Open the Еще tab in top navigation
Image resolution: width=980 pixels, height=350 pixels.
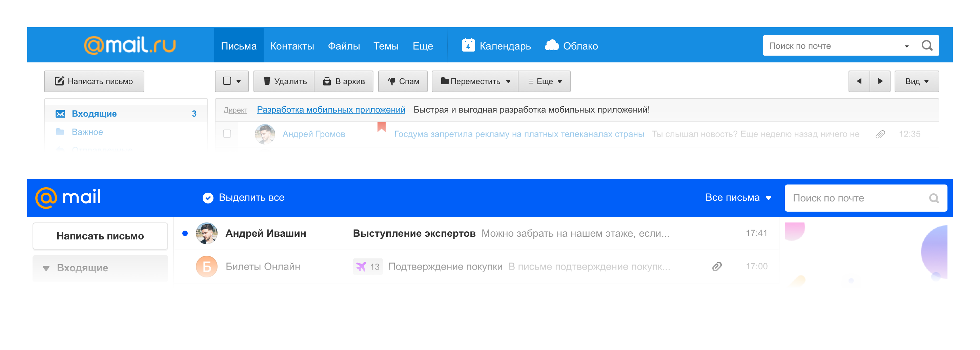pos(423,46)
